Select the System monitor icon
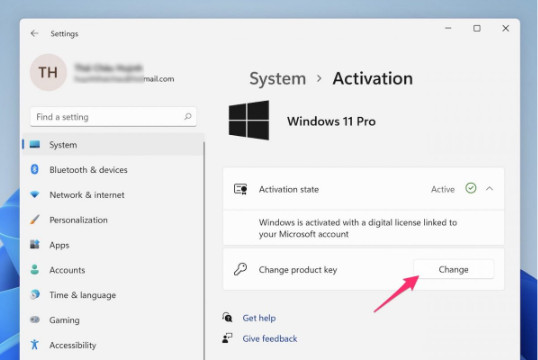 point(35,144)
